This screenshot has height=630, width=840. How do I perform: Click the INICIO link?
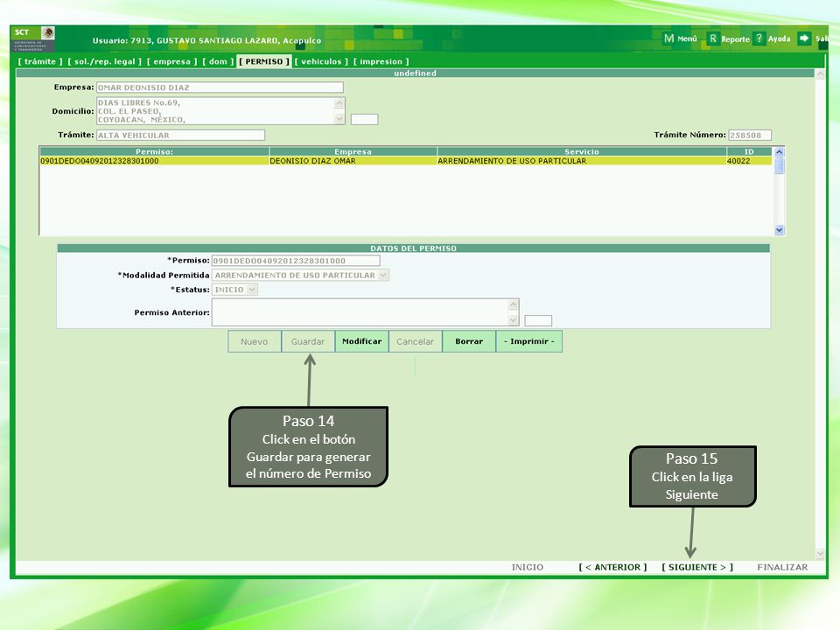pos(527,567)
